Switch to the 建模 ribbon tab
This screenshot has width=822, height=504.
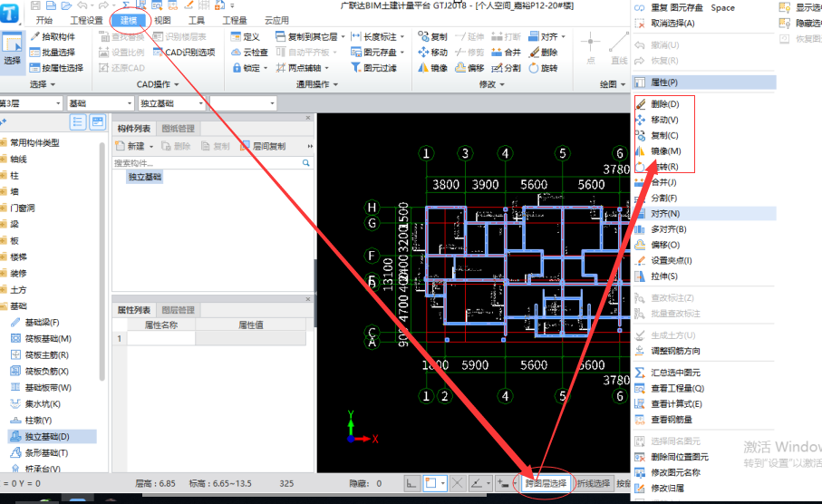[x=129, y=21]
